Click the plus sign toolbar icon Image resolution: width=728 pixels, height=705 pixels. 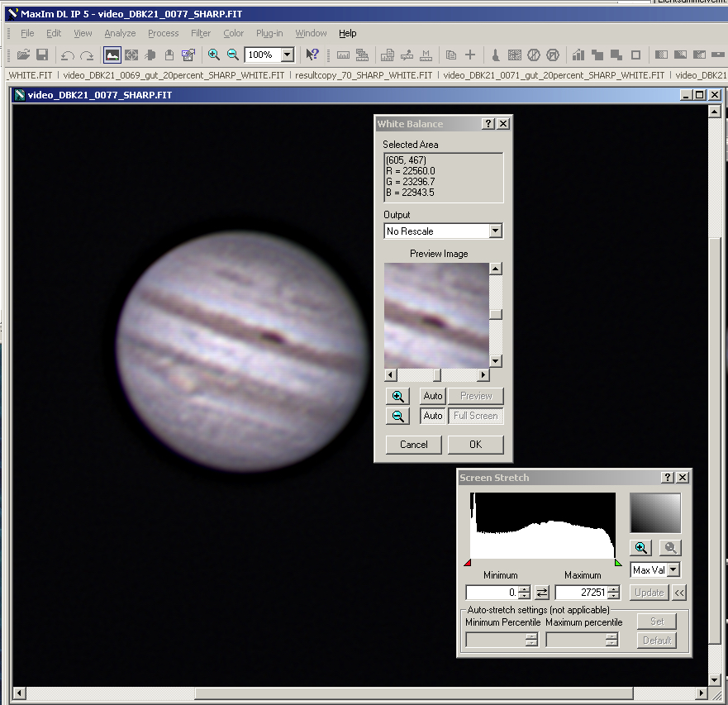click(x=470, y=55)
